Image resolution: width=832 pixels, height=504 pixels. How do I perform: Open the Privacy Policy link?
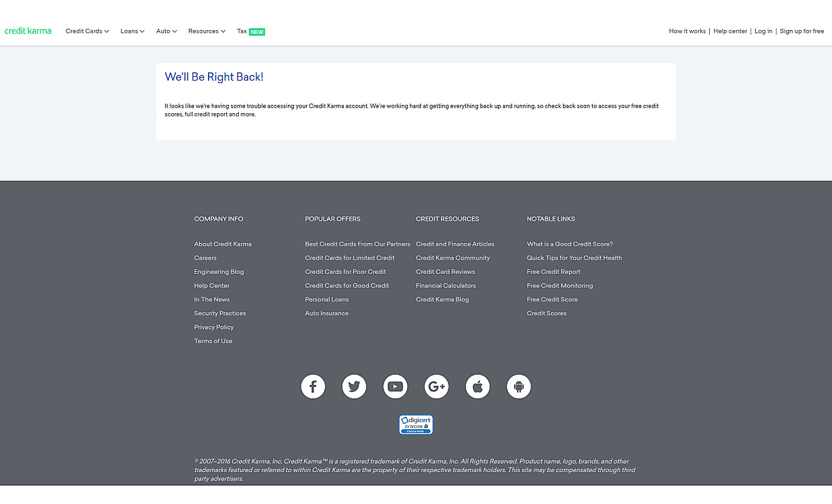pos(214,327)
